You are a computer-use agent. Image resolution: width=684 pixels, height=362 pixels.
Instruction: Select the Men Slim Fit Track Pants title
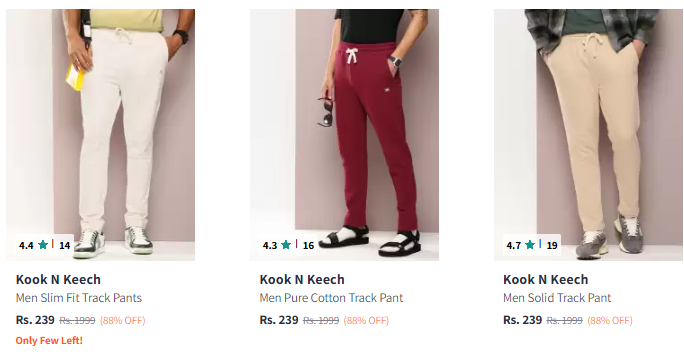[x=79, y=298]
